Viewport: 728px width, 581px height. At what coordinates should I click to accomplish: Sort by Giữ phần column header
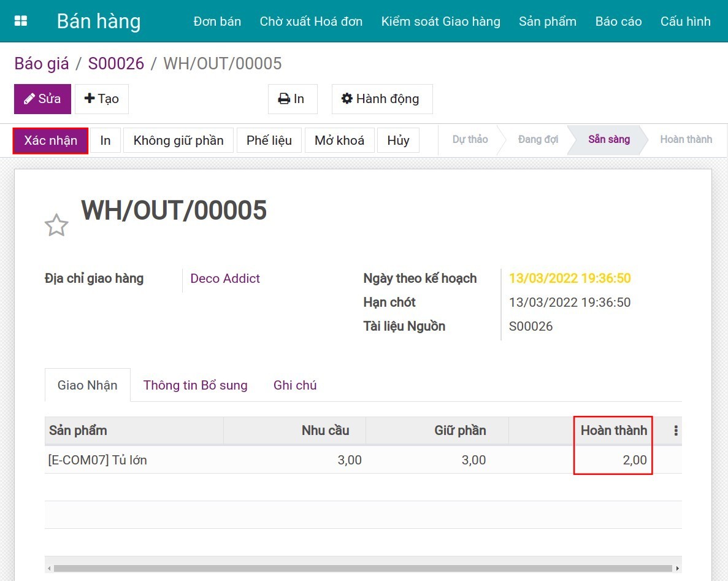pos(437,431)
